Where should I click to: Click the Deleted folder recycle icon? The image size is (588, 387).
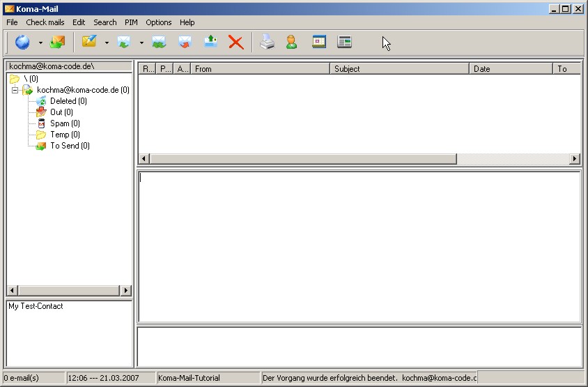(41, 101)
